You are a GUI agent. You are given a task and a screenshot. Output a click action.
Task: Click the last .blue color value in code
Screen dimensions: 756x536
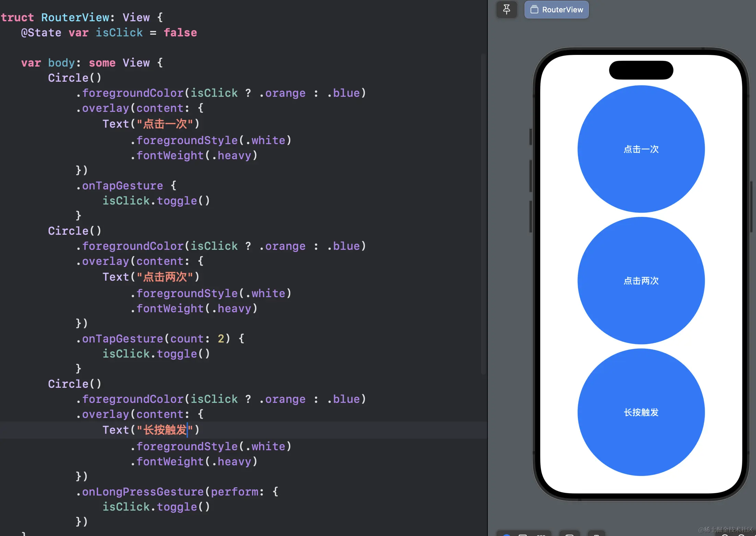tap(346, 399)
